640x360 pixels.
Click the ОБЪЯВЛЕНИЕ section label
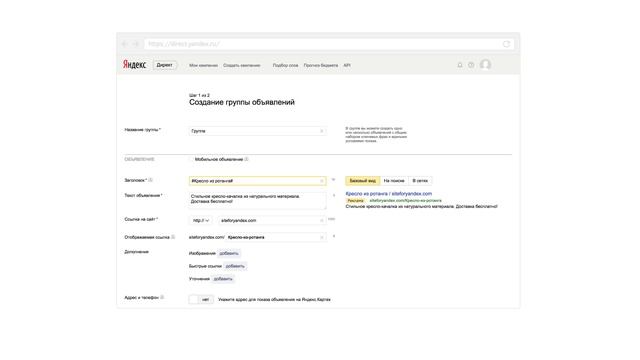[x=139, y=159]
